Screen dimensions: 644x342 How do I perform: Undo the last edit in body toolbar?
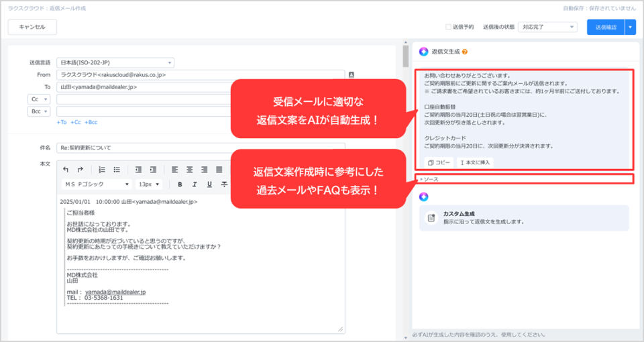(x=66, y=170)
